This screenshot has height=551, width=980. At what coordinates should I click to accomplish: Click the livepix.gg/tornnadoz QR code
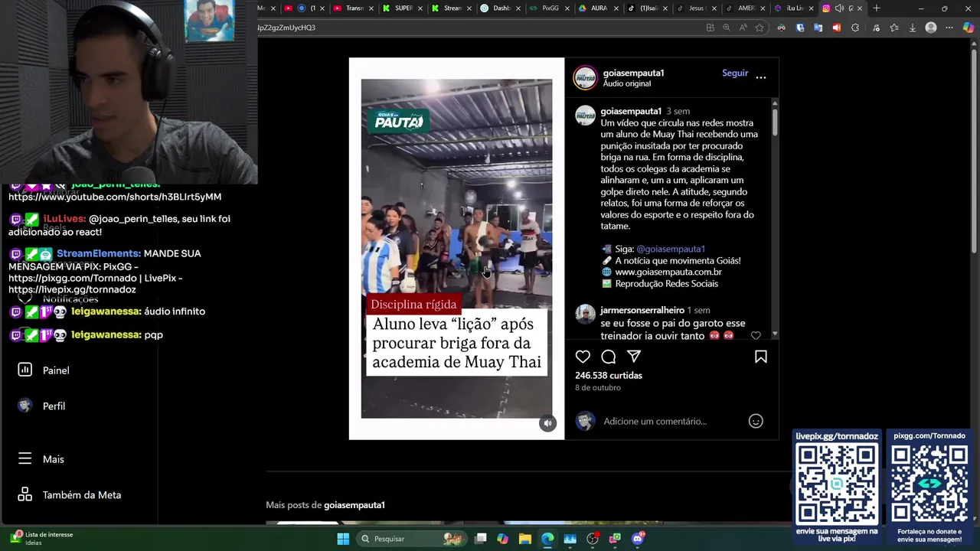[x=837, y=484]
